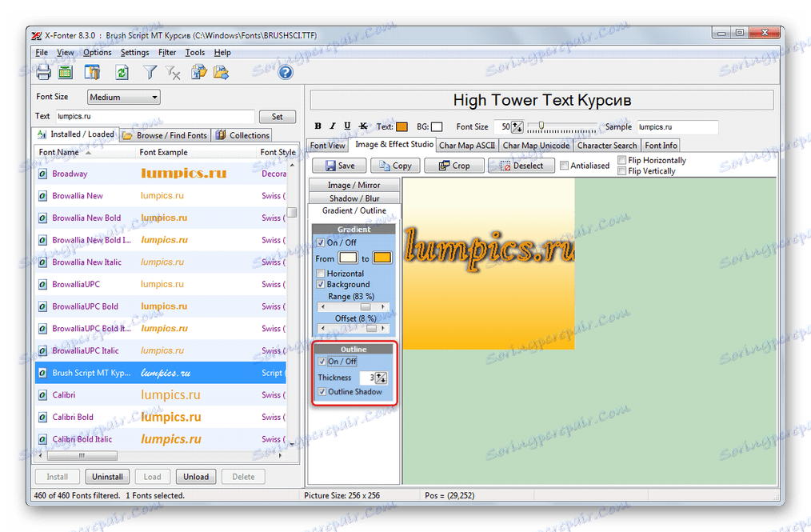Click the Crop button
The height and width of the screenshot is (532, 811).
click(454, 166)
